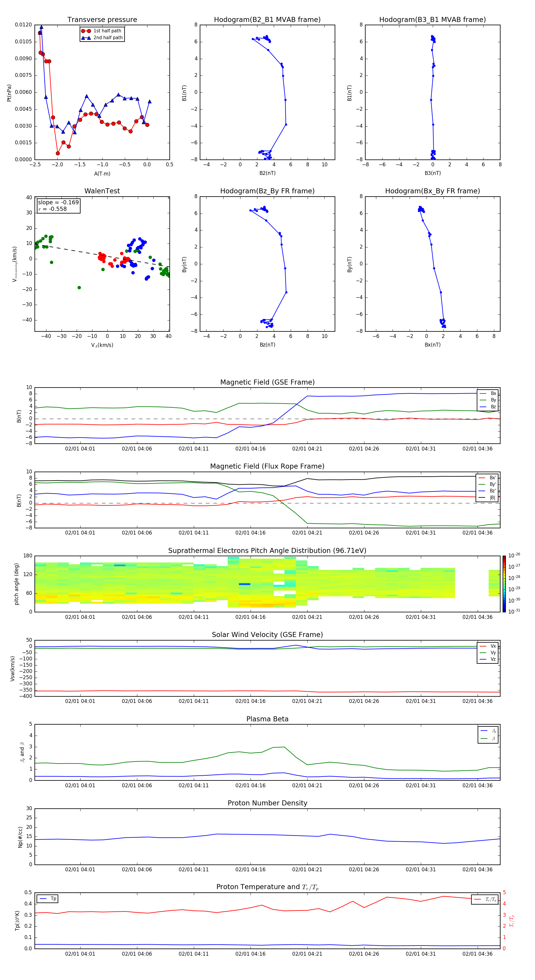Click the 'Plasma Beta' plot title
The width and height of the screenshot is (535, 980).
(267, 719)
